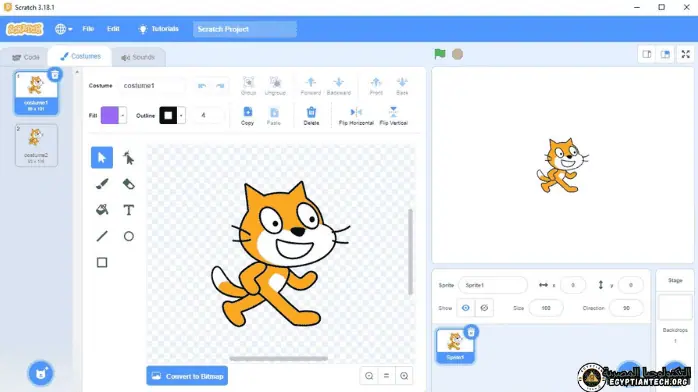Open the Fill color dropdown arrow
This screenshot has height=392, width=698.
[122, 116]
